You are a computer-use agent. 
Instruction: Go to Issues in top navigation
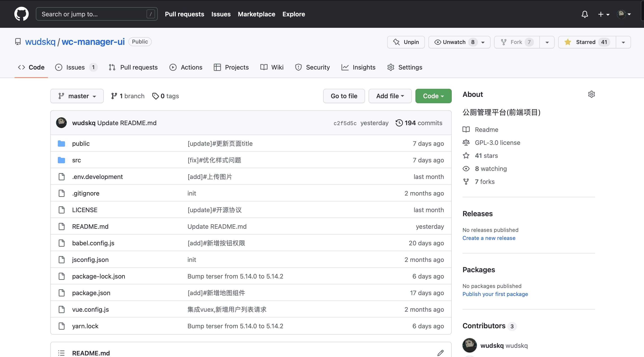pyautogui.click(x=221, y=14)
